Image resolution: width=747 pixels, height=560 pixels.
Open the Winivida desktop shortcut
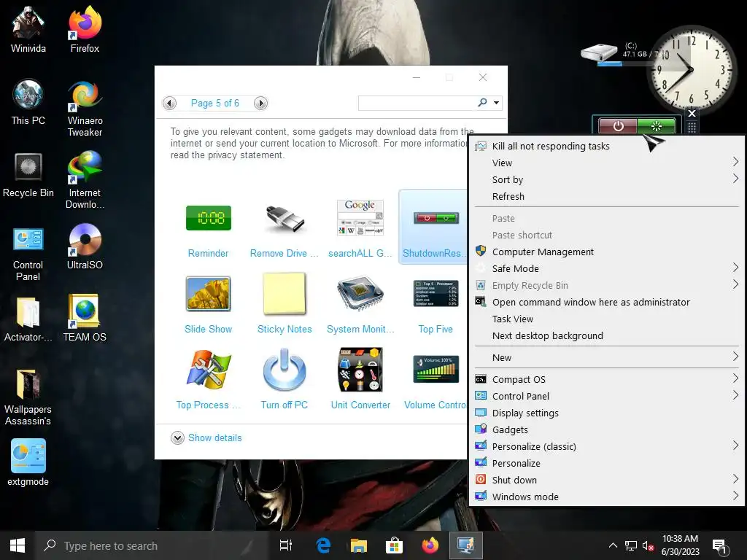tap(28, 31)
